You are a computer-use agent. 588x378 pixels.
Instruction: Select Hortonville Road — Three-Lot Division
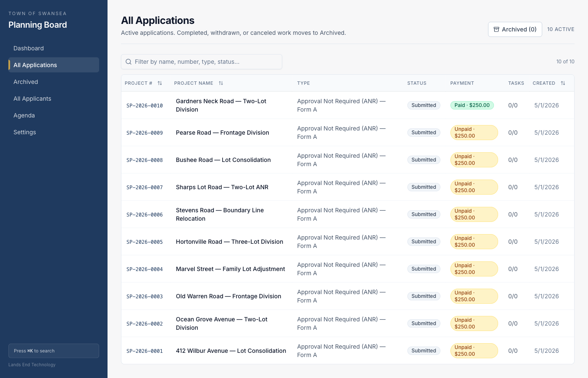(230, 242)
